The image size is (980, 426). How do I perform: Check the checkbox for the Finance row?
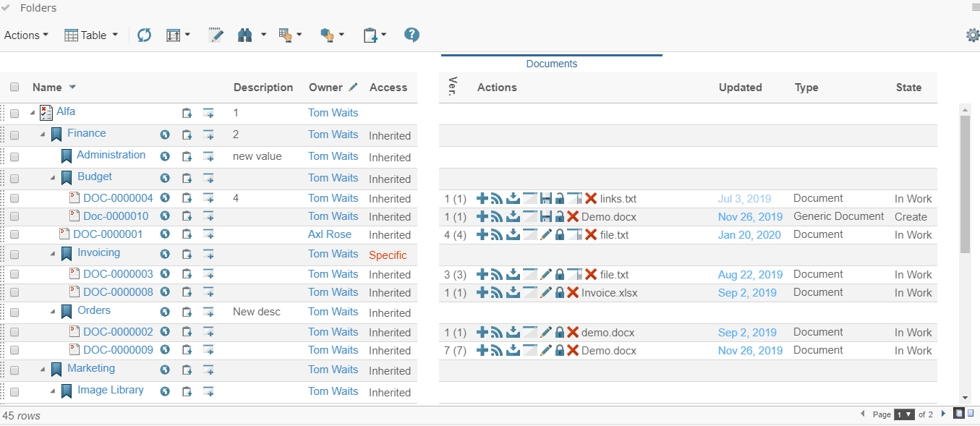pos(14,135)
